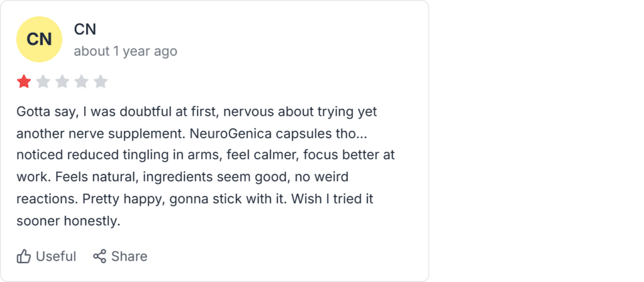Image resolution: width=644 pixels, height=282 pixels.
Task: Click the thumbs-up icon beside Useful
Action: tap(24, 257)
